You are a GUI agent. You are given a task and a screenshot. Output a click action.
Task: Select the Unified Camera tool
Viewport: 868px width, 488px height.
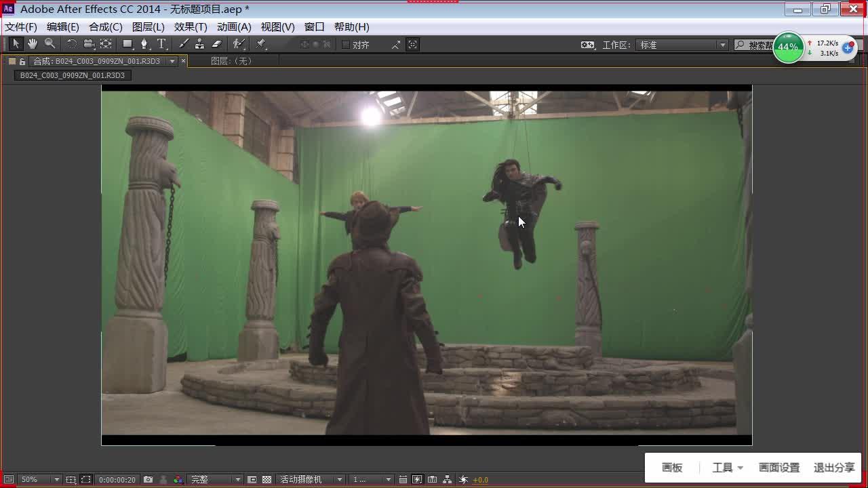89,44
